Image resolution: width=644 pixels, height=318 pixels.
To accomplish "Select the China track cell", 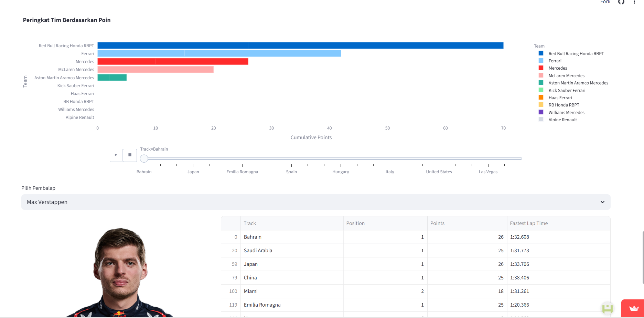I will pyautogui.click(x=292, y=278).
